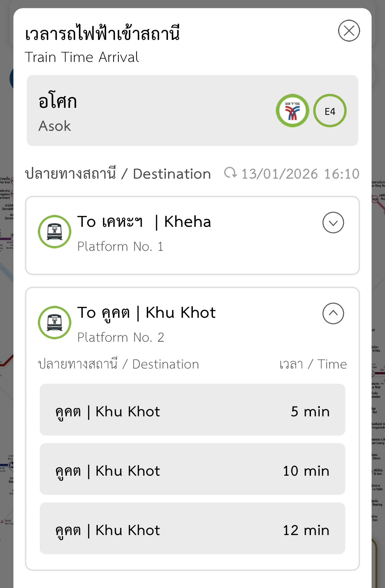Click the train icon for Kheha direction
Image resolution: width=385 pixels, height=588 pixels.
55,232
